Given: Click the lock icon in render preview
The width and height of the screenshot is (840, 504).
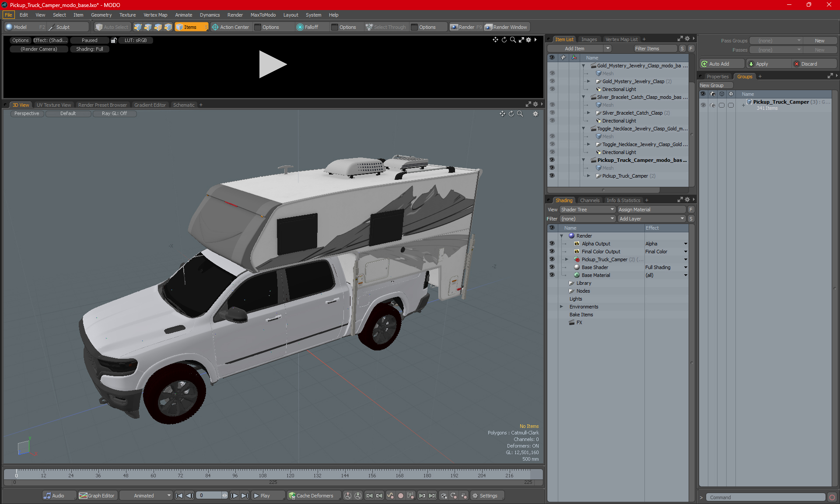Looking at the screenshot, I should pyautogui.click(x=114, y=40).
